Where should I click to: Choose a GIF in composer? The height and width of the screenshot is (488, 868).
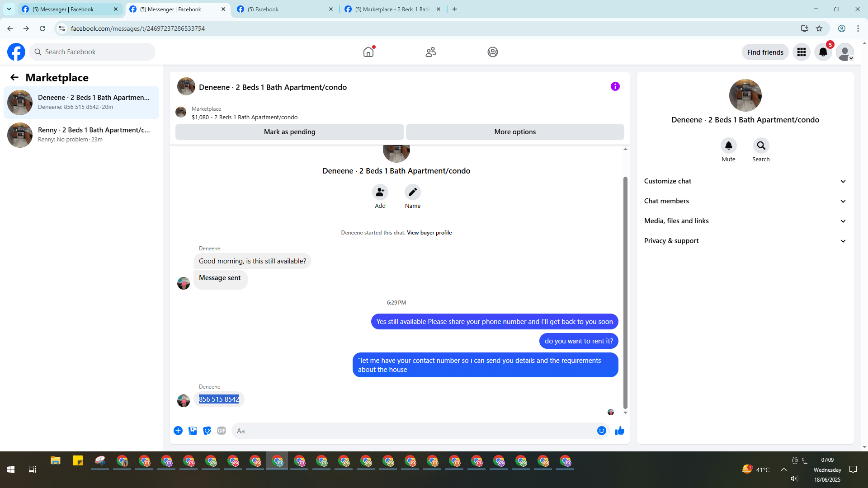tap(222, 431)
